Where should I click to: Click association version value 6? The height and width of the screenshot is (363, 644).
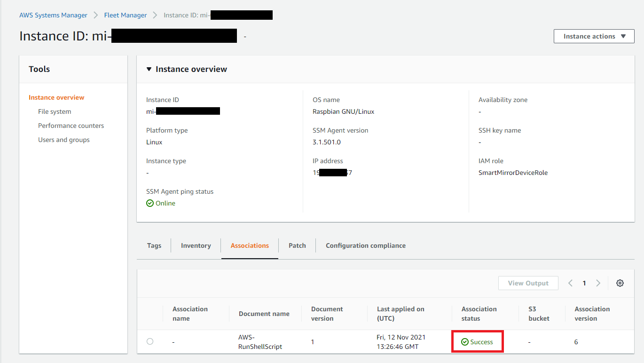pyautogui.click(x=576, y=342)
